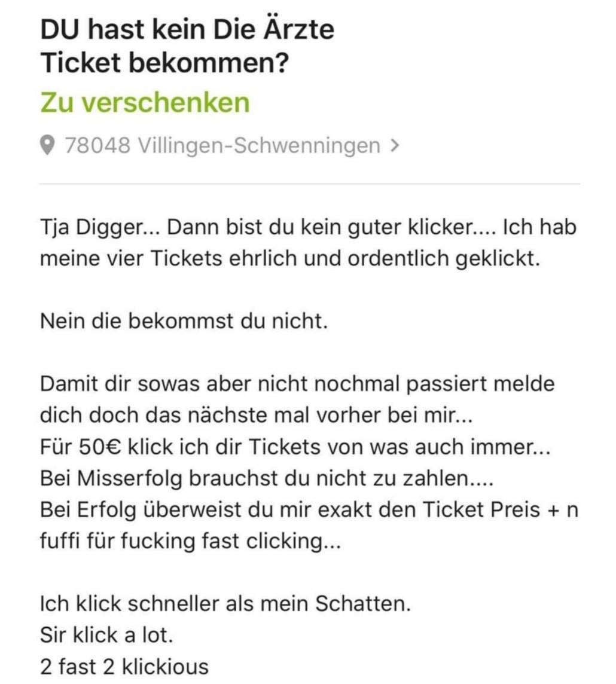Click the line starting 'Tja Digger...'

(309, 227)
